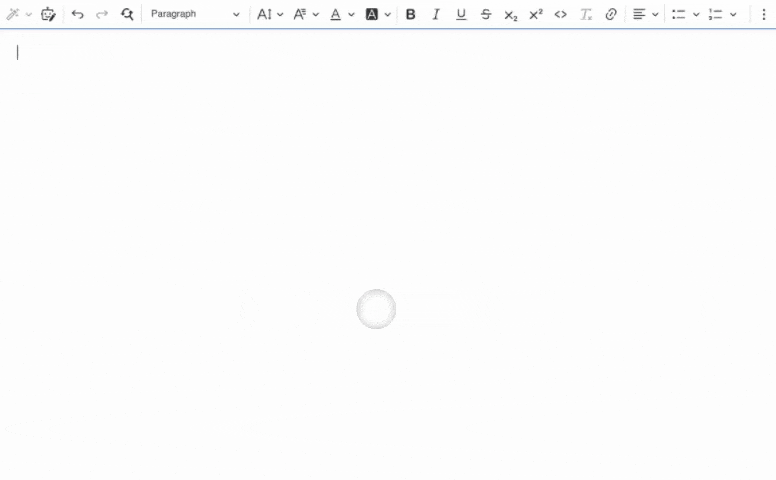Click the AI assistant pen icon

(x=14, y=14)
